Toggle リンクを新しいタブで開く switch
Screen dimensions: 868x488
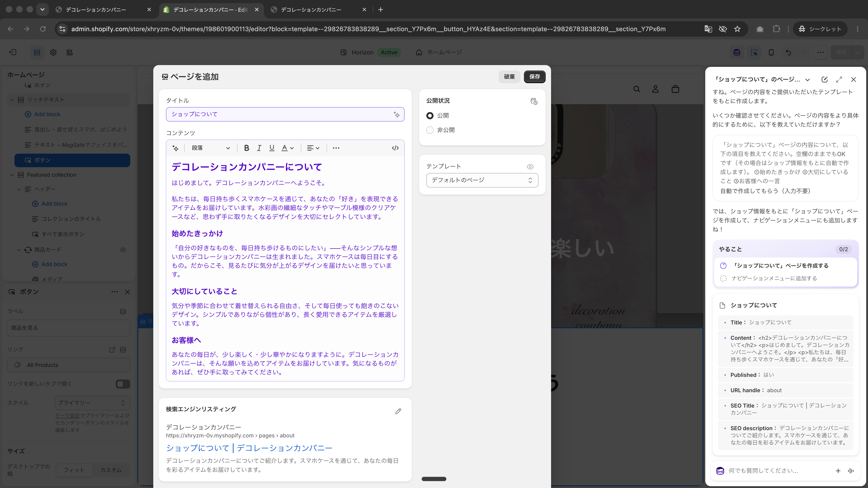click(123, 384)
